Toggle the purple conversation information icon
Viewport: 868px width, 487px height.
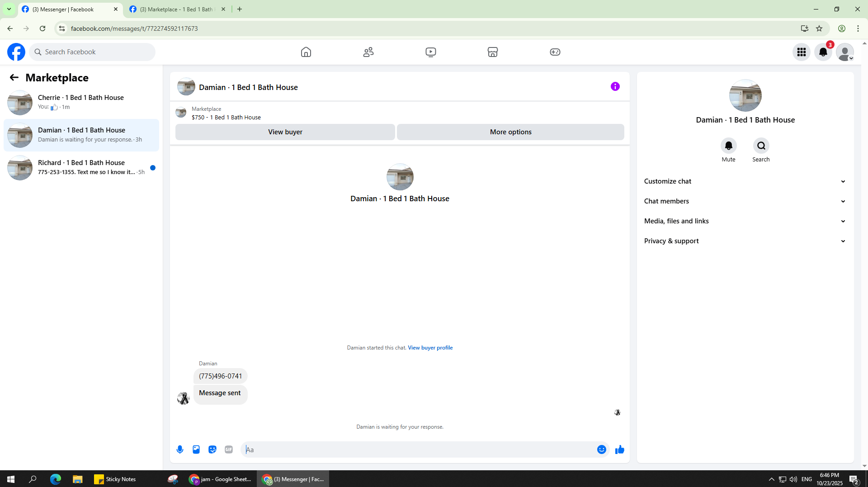pos(615,86)
